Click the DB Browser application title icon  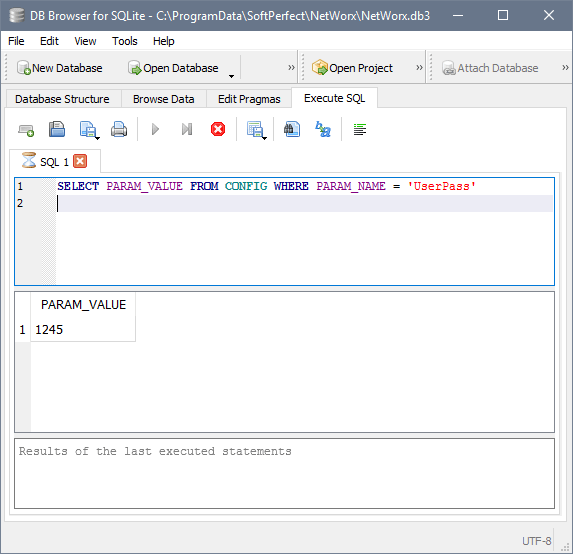[16, 15]
